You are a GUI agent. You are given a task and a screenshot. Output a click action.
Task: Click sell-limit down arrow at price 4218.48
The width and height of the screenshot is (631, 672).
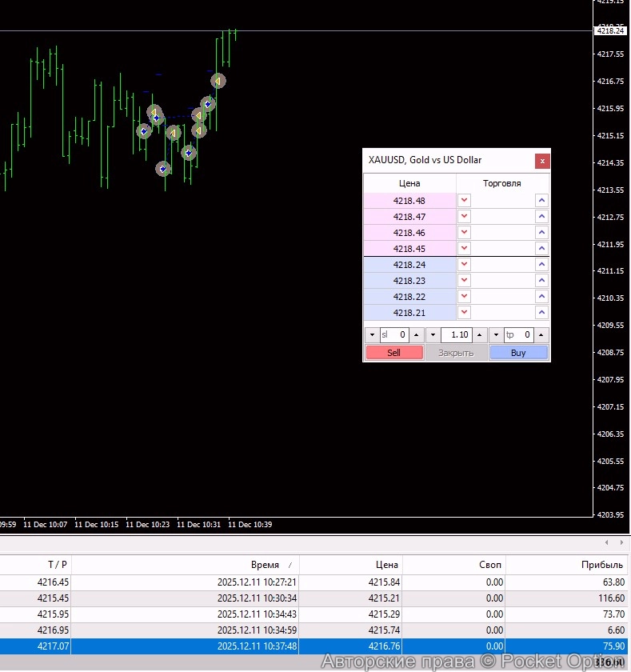pos(464,201)
